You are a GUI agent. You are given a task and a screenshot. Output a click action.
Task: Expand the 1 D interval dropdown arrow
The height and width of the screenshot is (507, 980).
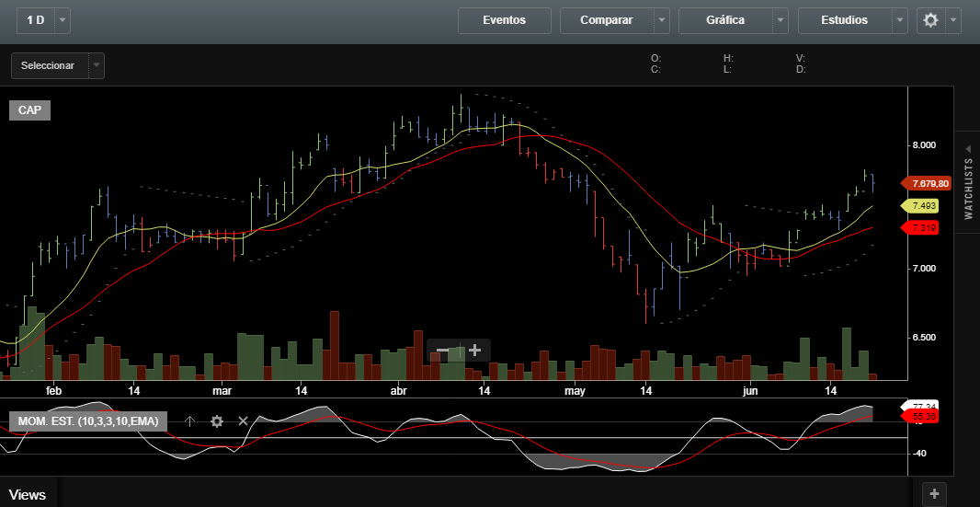[x=63, y=20]
